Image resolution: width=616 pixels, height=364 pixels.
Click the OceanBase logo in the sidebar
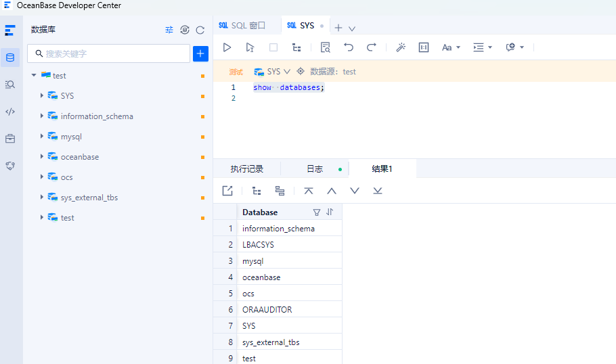(x=10, y=30)
